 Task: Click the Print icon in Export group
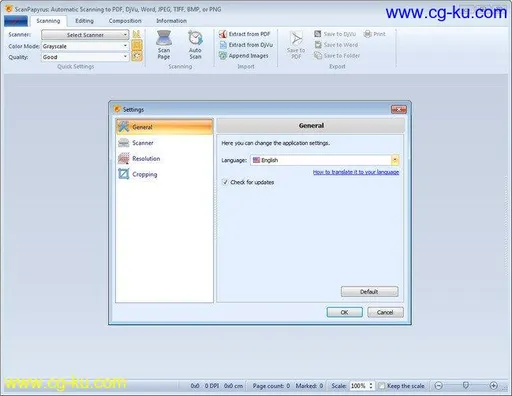coord(368,34)
